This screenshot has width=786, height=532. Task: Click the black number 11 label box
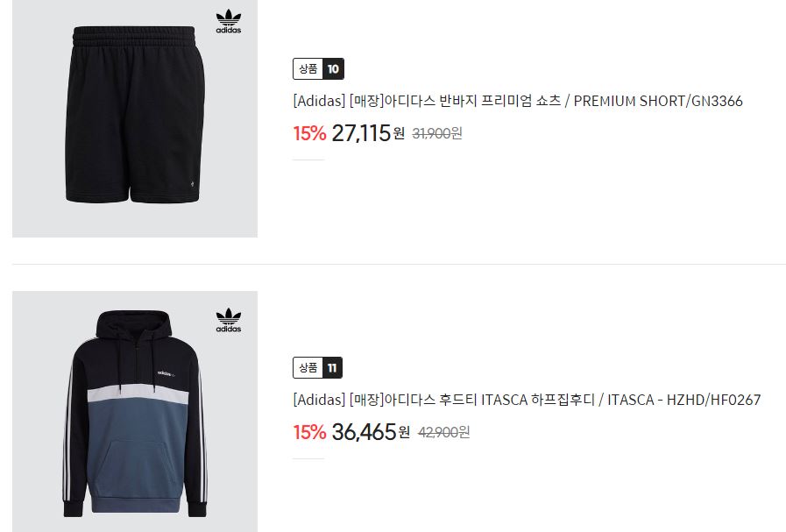(x=332, y=367)
